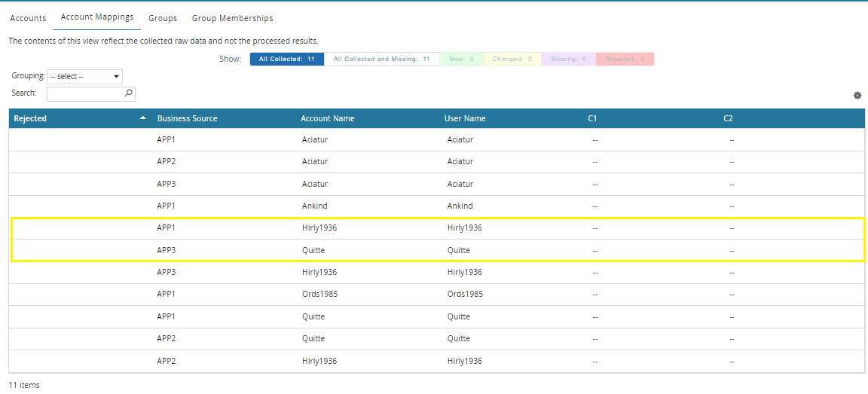Show Rejected items filter
Image resolution: width=868 pixels, height=394 pixels.
[625, 59]
